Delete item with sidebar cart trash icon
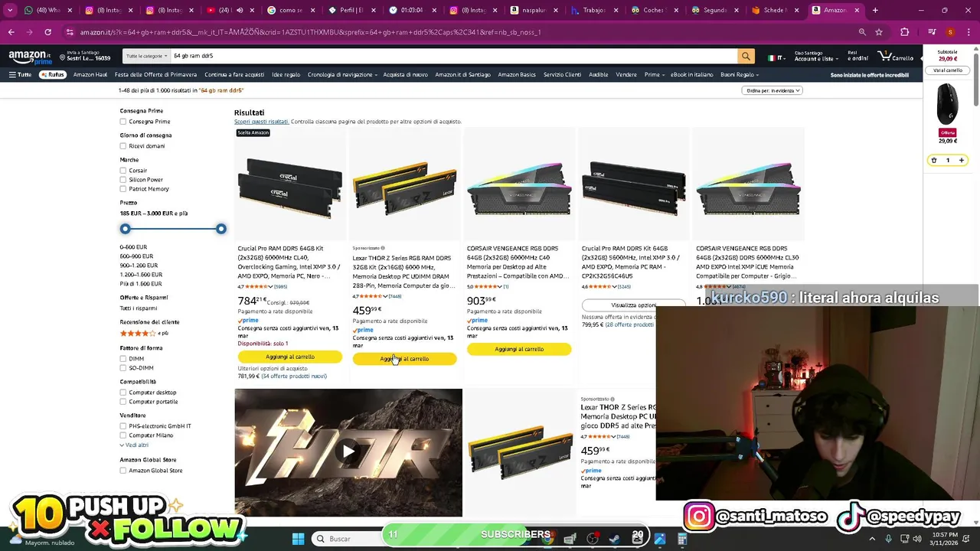This screenshot has height=551, width=980. click(933, 160)
